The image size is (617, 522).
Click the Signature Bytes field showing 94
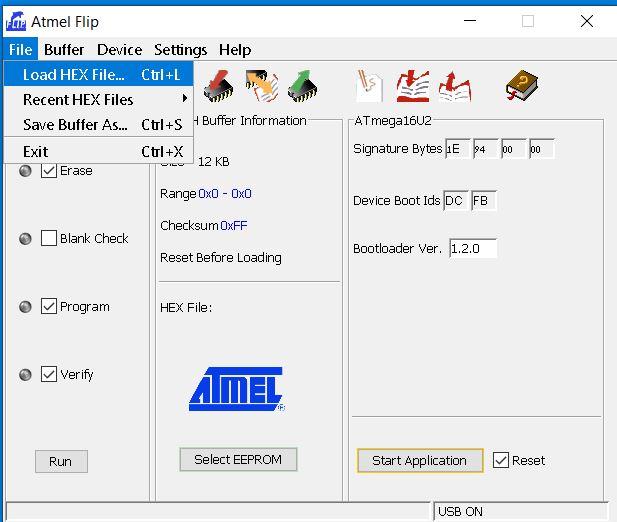pyautogui.click(x=486, y=149)
